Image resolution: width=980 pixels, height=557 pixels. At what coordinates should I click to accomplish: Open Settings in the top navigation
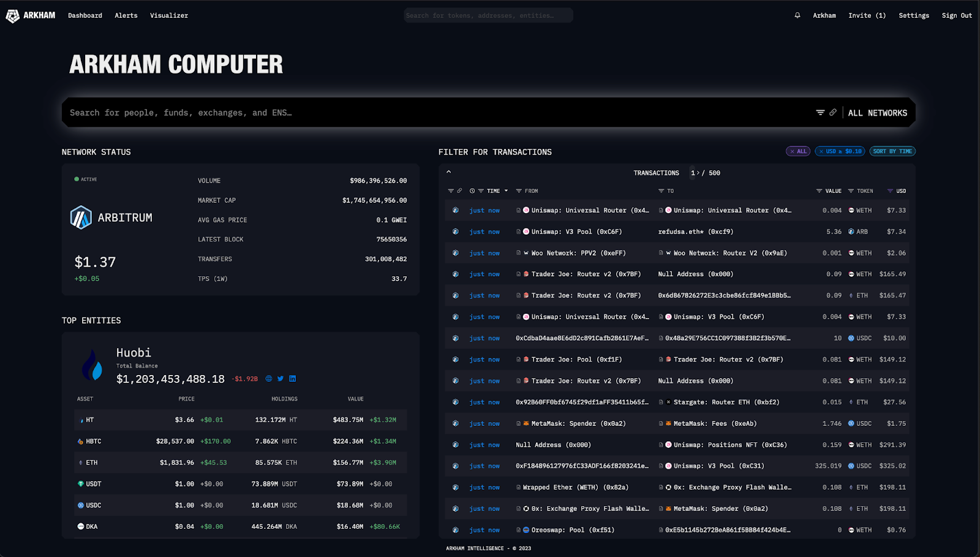[x=914, y=15]
